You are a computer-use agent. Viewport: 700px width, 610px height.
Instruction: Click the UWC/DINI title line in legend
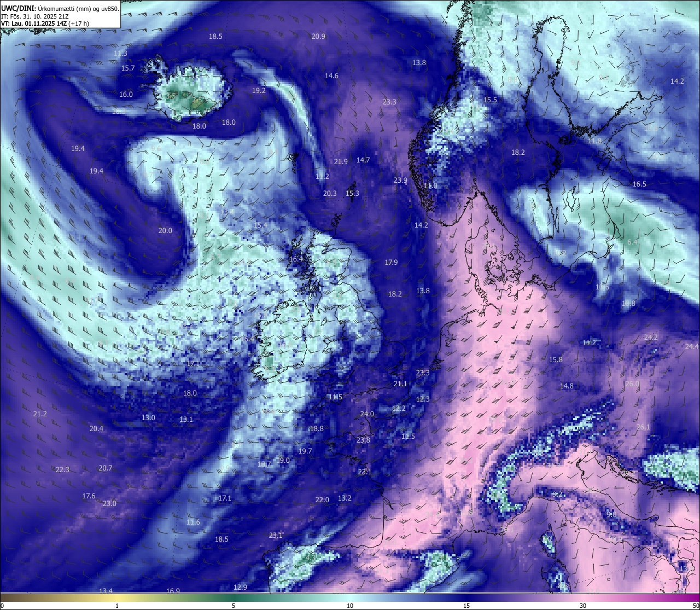[60, 9]
